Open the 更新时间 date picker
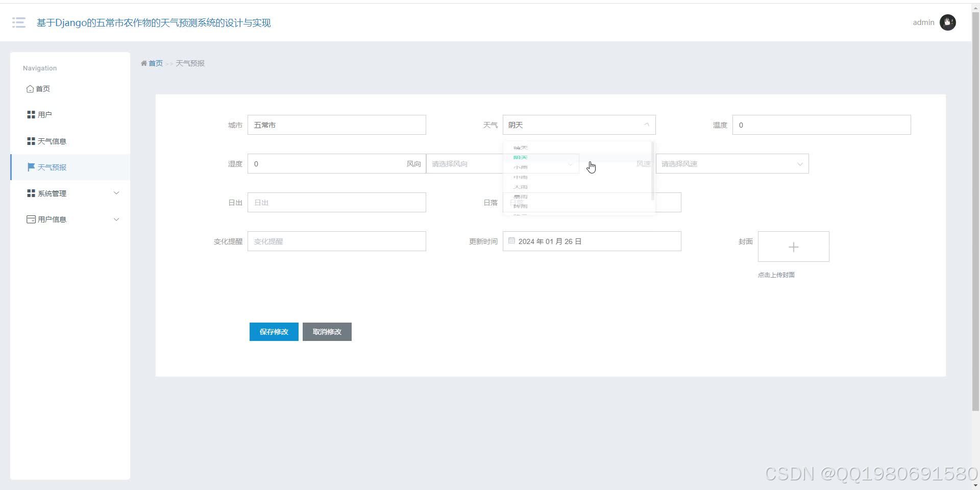This screenshot has height=490, width=980. (x=592, y=241)
